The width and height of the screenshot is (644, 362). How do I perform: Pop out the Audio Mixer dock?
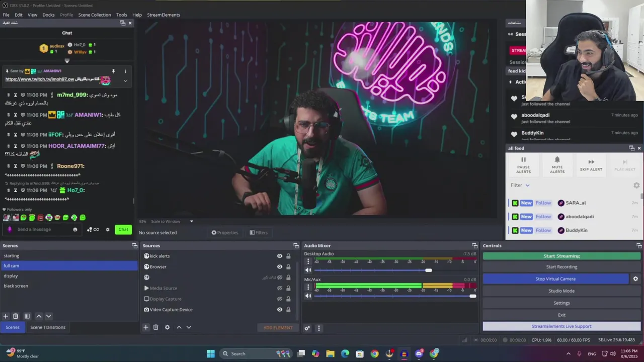[x=474, y=246]
